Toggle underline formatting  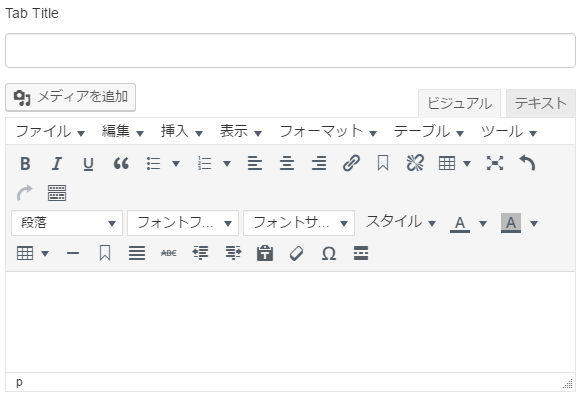88,163
